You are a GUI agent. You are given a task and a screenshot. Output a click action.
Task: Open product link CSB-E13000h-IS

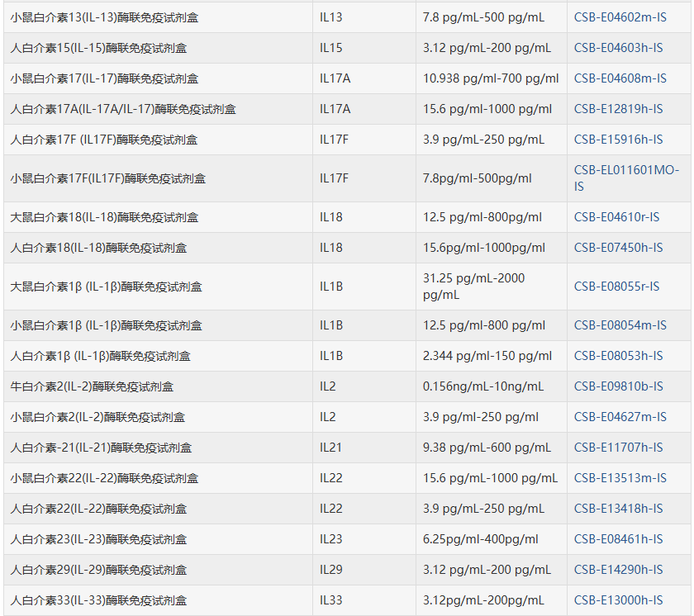coord(618,600)
